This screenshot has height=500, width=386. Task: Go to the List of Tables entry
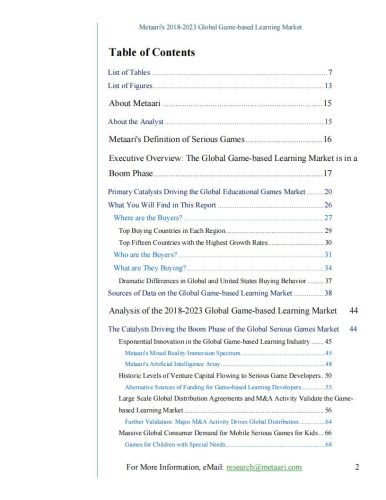[220, 72]
